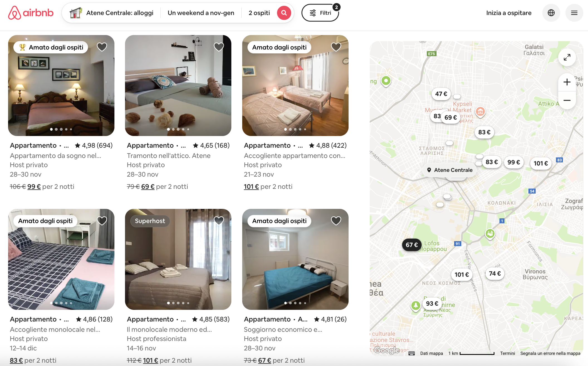Click Inizia a ospitare link
588x366 pixels.
[x=509, y=13]
